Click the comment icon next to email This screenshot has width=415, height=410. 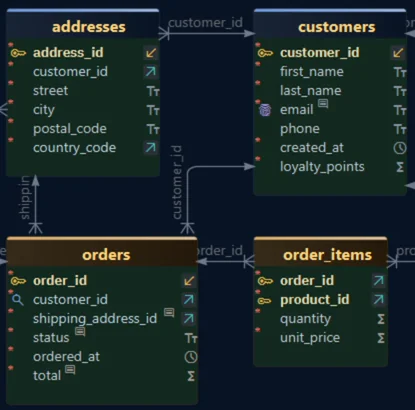pyautogui.click(x=323, y=104)
